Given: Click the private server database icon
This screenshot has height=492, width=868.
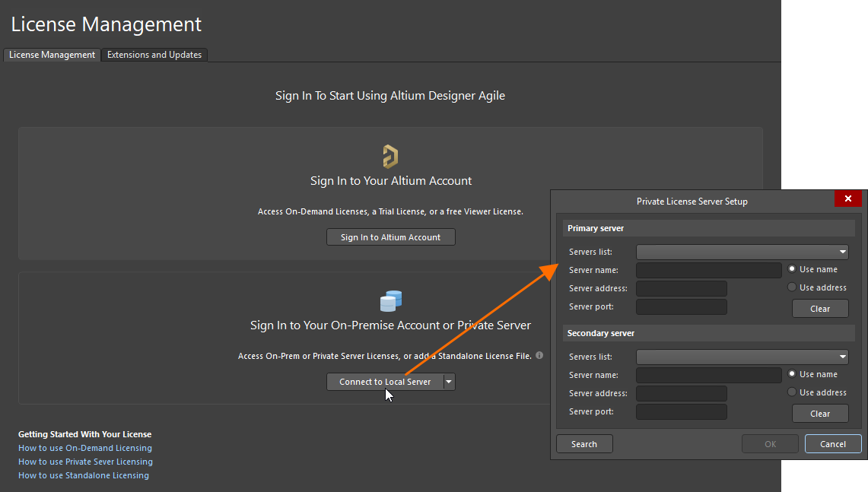Looking at the screenshot, I should (x=390, y=301).
